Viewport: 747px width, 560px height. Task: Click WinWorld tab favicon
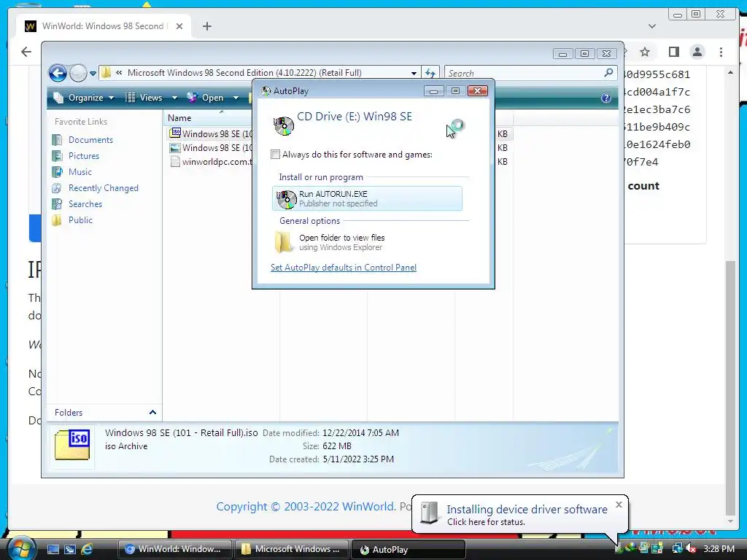(x=31, y=26)
